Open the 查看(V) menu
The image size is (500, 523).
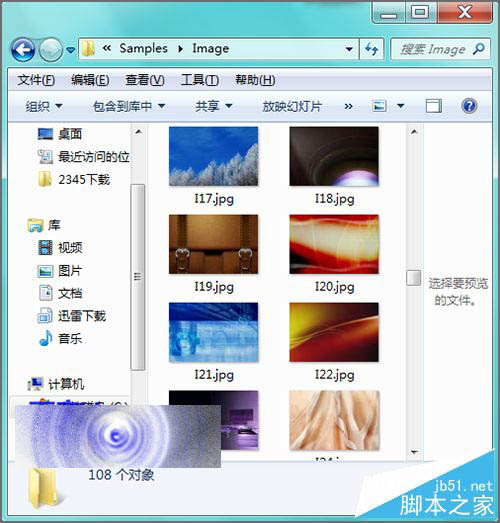pyautogui.click(x=144, y=80)
